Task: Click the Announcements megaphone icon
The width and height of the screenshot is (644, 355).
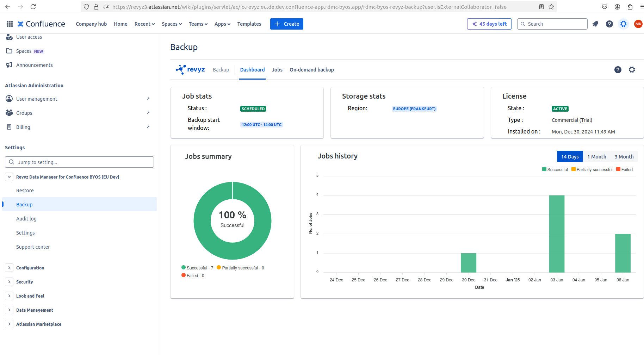Action: coord(9,65)
